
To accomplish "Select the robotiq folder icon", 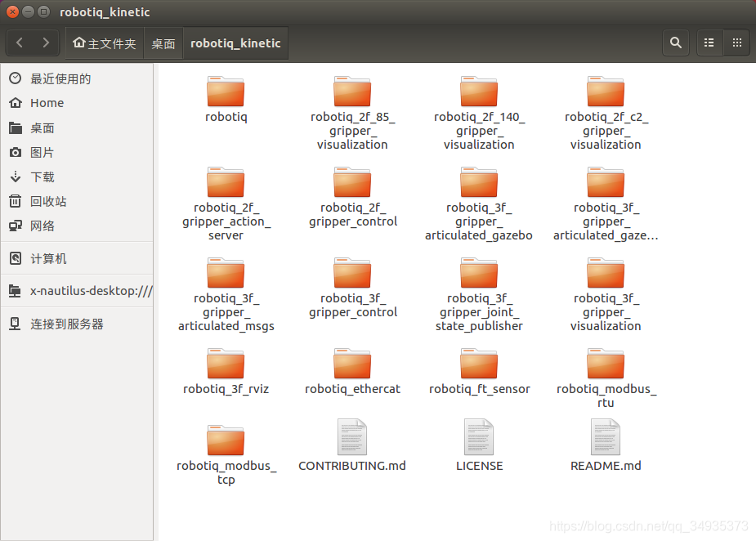I will (x=226, y=92).
